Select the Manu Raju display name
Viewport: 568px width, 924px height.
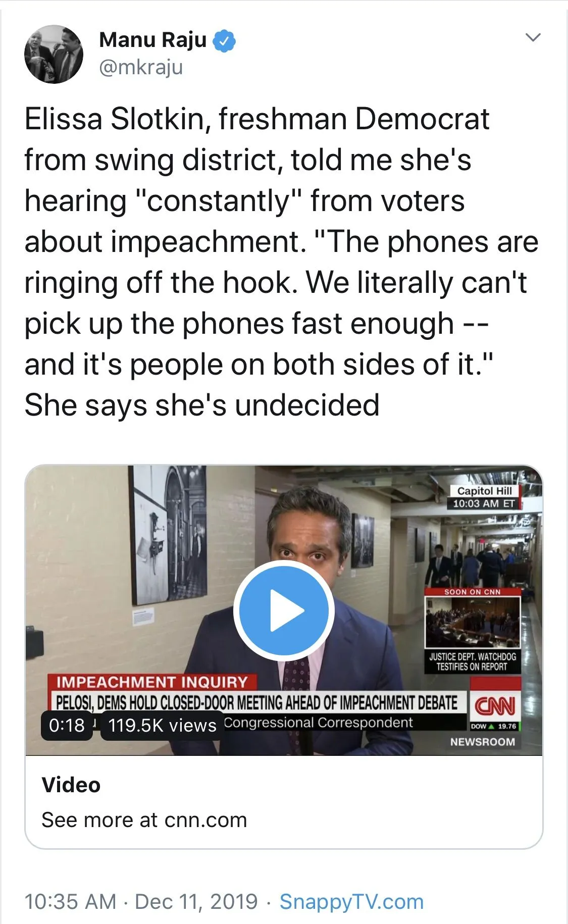click(153, 40)
